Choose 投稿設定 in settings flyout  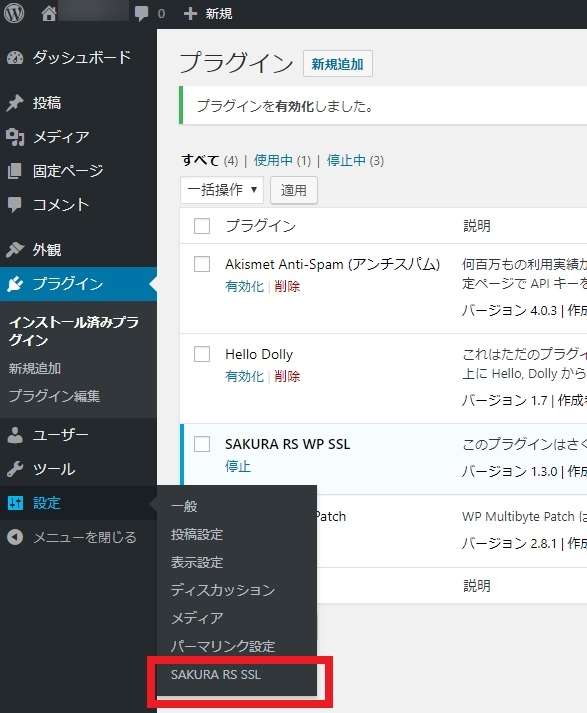click(197, 534)
